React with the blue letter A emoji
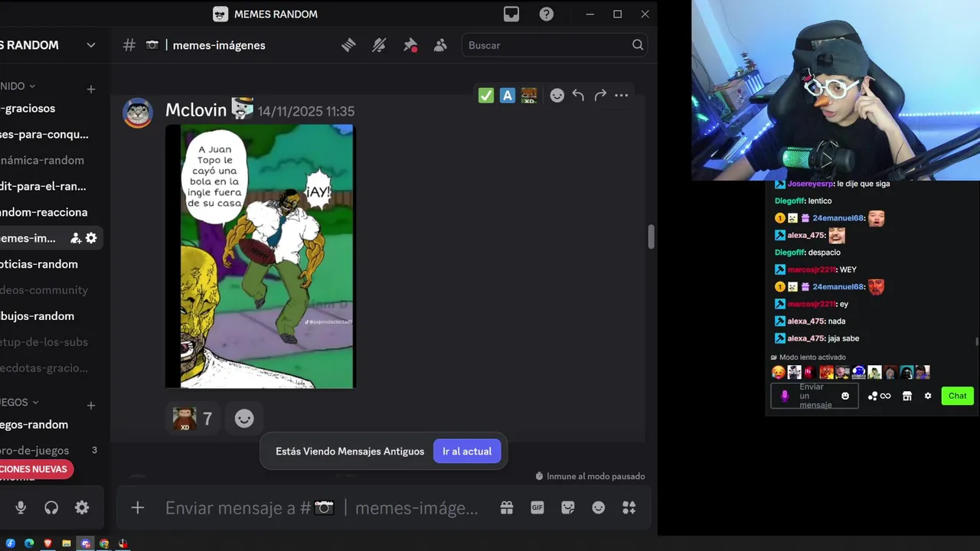 click(x=507, y=96)
